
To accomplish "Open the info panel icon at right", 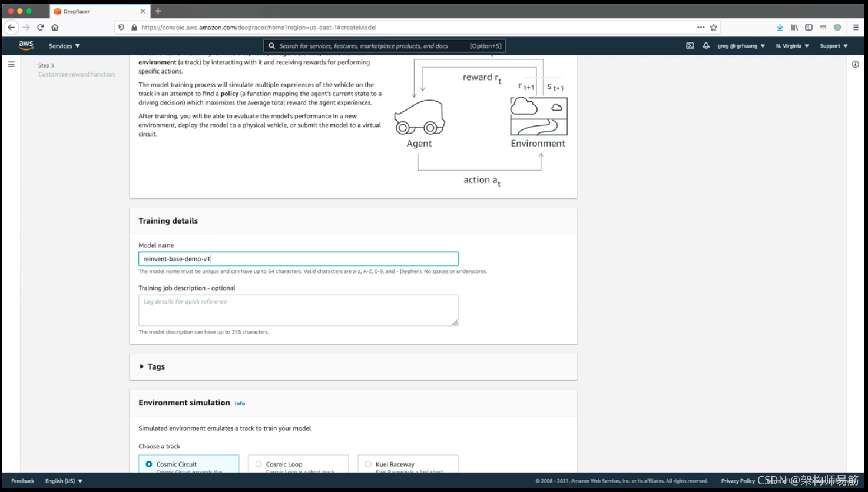I will [x=855, y=64].
